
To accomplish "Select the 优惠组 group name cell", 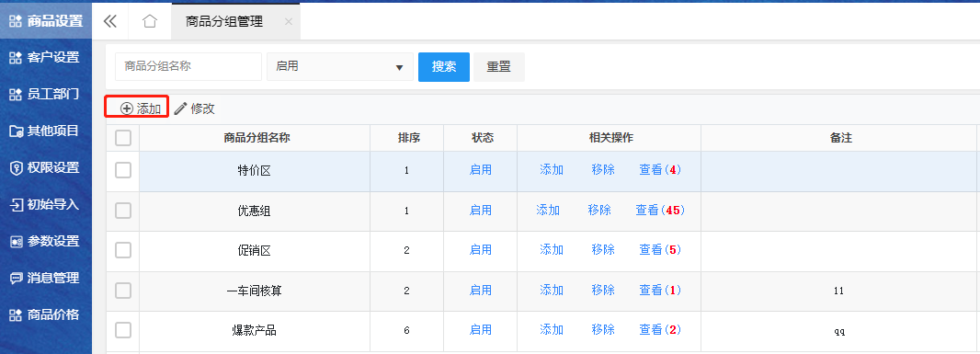I will [255, 211].
